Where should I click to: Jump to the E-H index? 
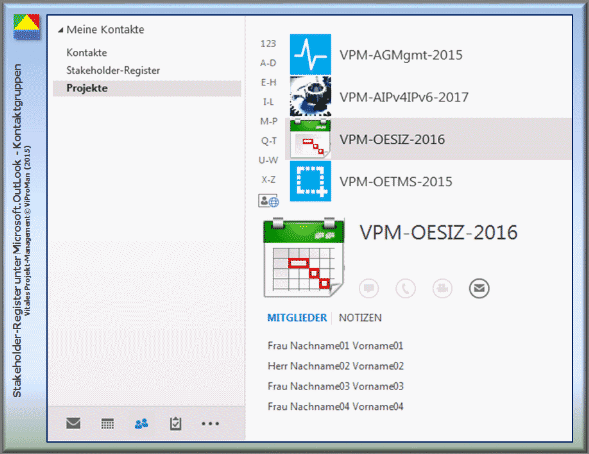pos(269,82)
